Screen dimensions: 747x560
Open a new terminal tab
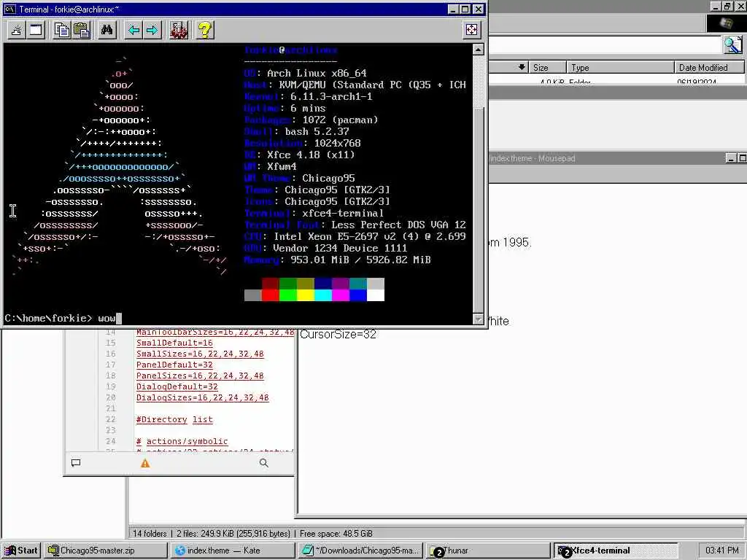[x=17, y=30]
